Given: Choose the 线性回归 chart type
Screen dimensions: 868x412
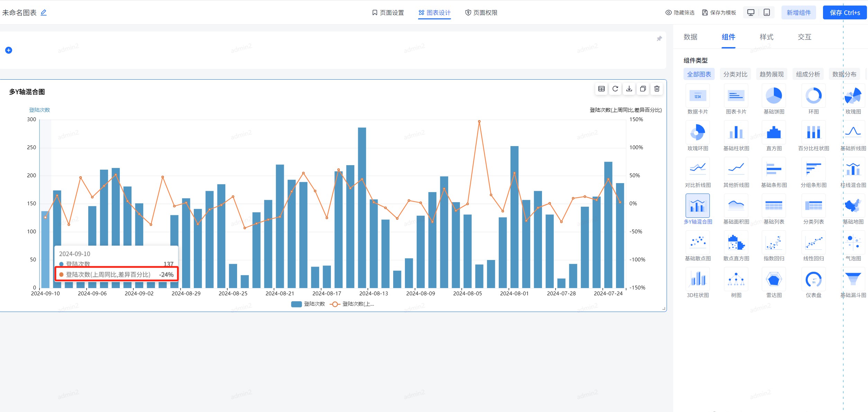Looking at the screenshot, I should (814, 247).
